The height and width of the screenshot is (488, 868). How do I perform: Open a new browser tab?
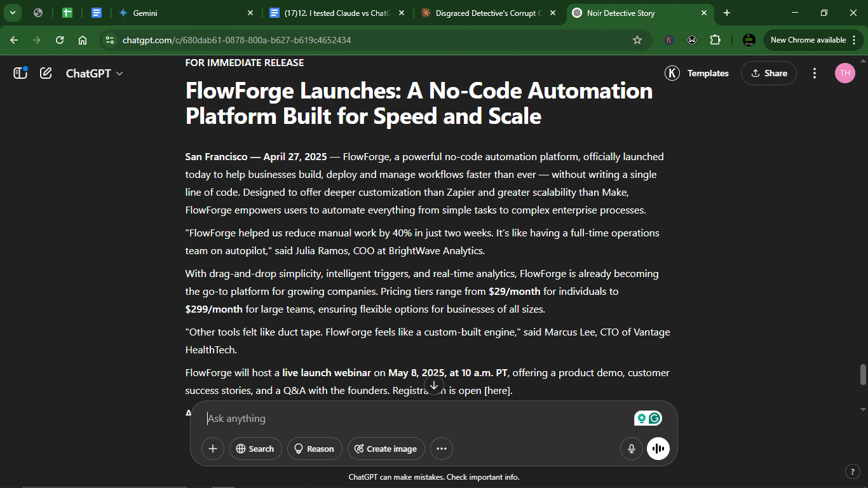coord(727,13)
